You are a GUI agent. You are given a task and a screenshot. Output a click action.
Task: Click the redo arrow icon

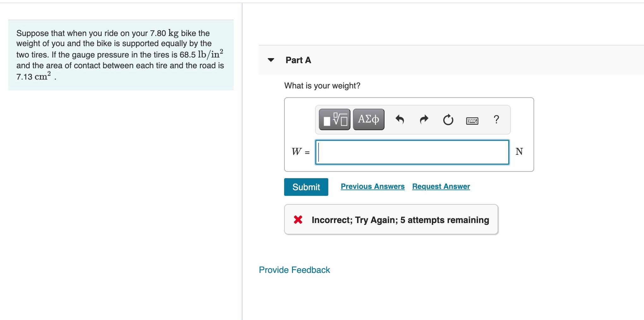click(424, 119)
